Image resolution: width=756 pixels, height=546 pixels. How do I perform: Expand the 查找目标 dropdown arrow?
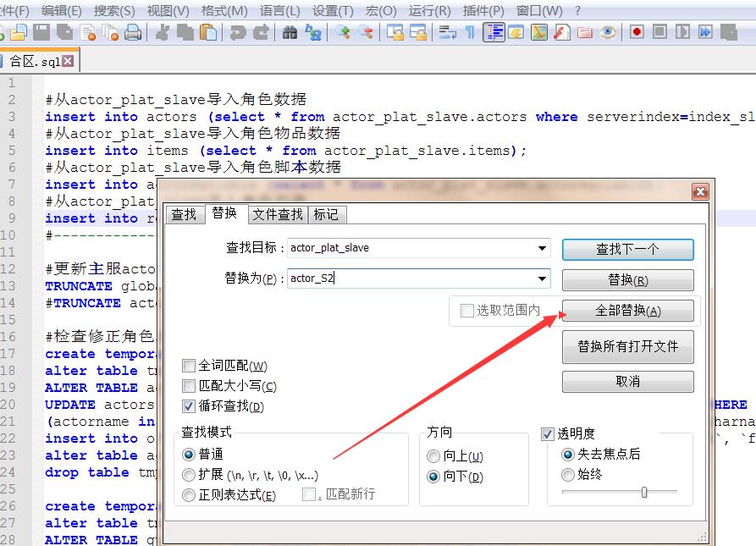542,249
